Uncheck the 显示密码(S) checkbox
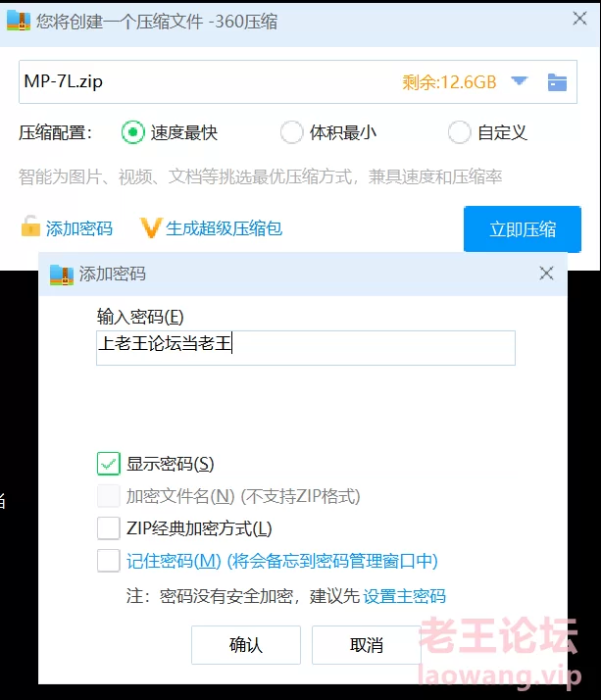The width and height of the screenshot is (601, 700). point(109,464)
